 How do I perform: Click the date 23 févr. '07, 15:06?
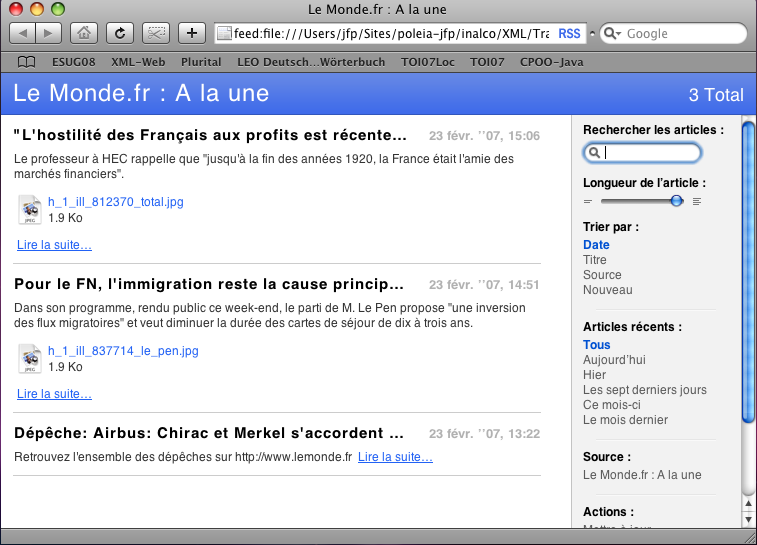tap(484, 136)
